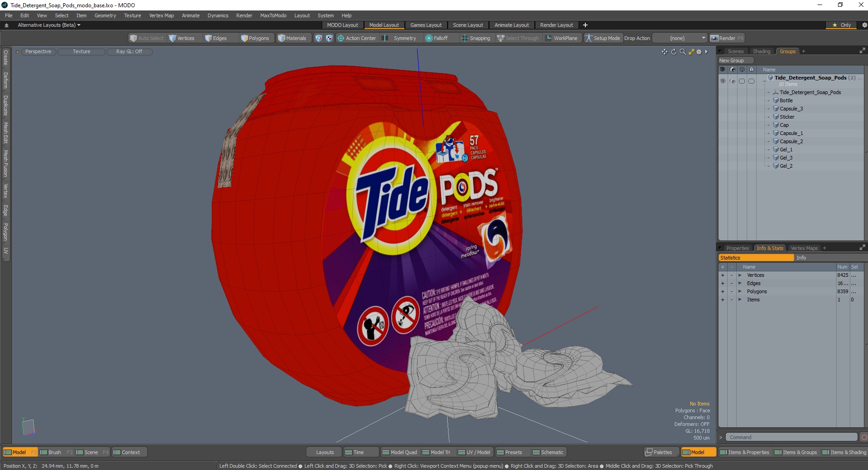
Task: Expand the Info & Stats panel to full size
Action: pyautogui.click(x=862, y=248)
